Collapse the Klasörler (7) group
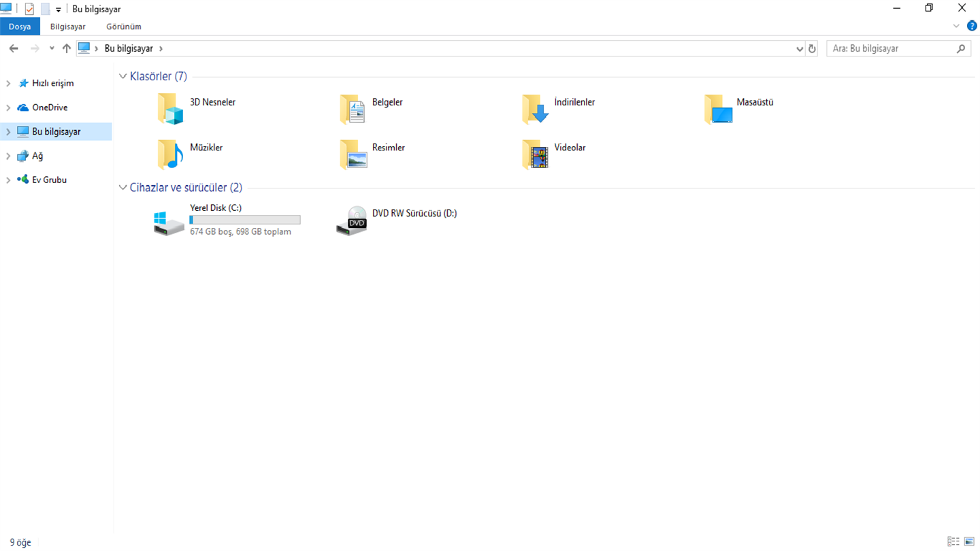This screenshot has height=551, width=980. 122,76
